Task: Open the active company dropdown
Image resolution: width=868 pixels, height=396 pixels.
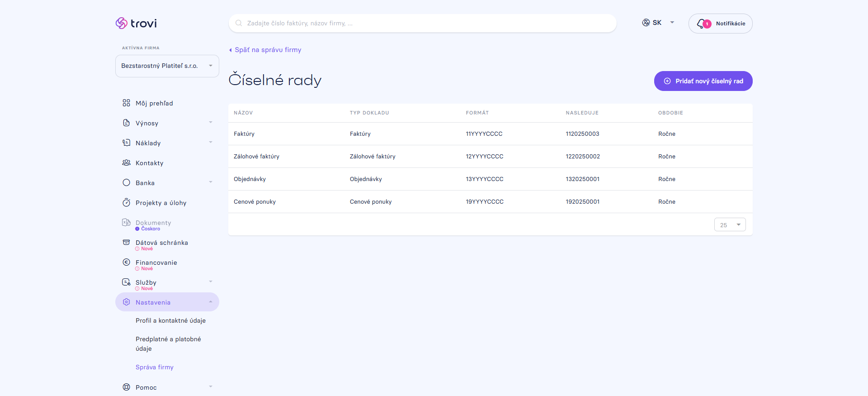Action: click(167, 66)
